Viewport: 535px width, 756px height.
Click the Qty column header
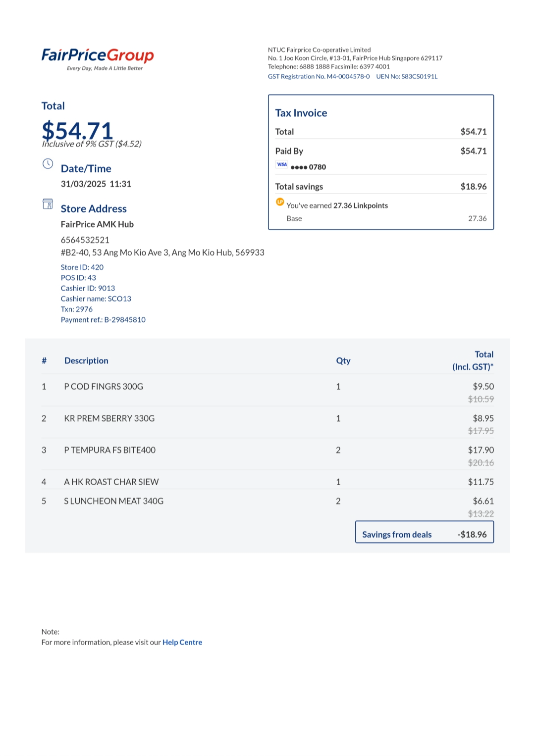pos(343,361)
